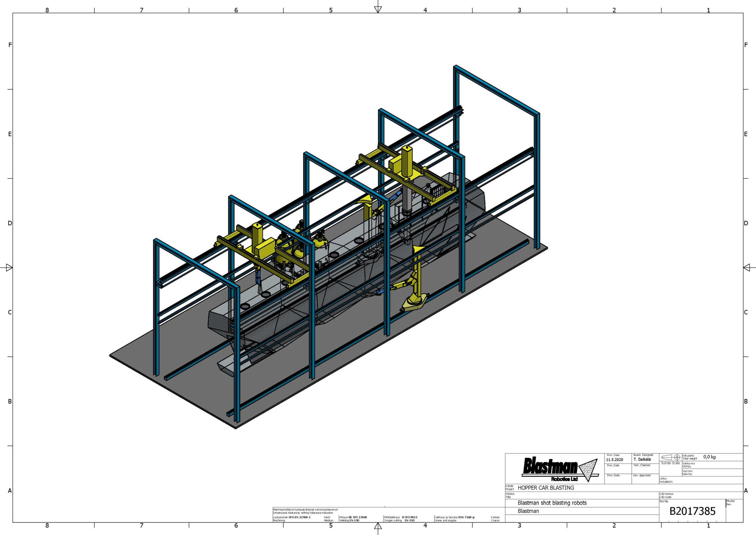
Task: Click the empty Tark. Checked field
Action: tap(645, 470)
